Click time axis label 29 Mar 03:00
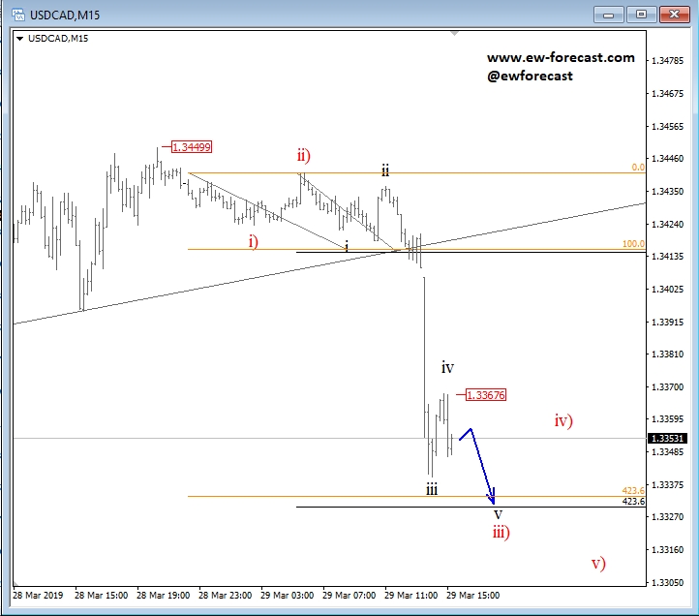The width and height of the screenshot is (699, 616). pos(288,596)
